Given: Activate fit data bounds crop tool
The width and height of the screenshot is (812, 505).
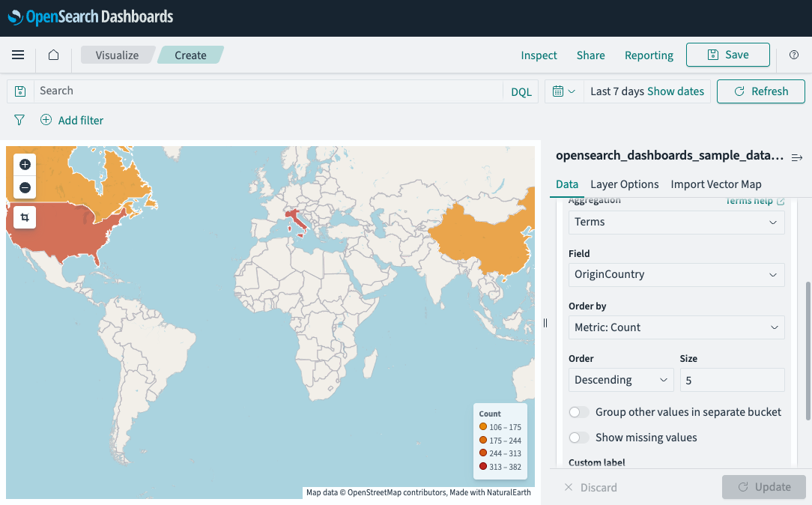Looking at the screenshot, I should [x=25, y=217].
